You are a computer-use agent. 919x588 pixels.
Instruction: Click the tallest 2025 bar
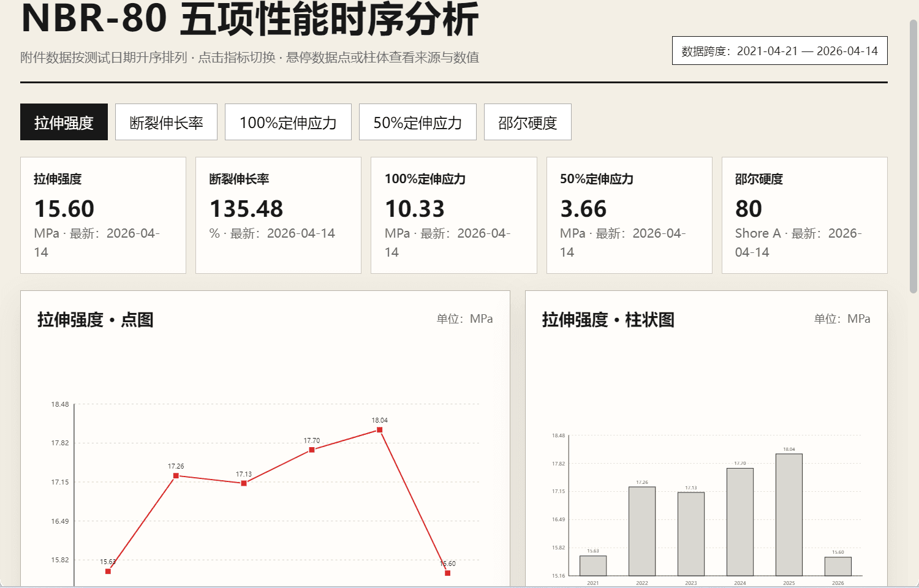[789, 514]
